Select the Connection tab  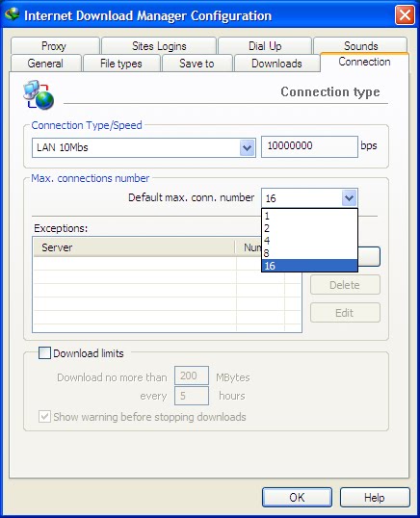[x=364, y=62]
